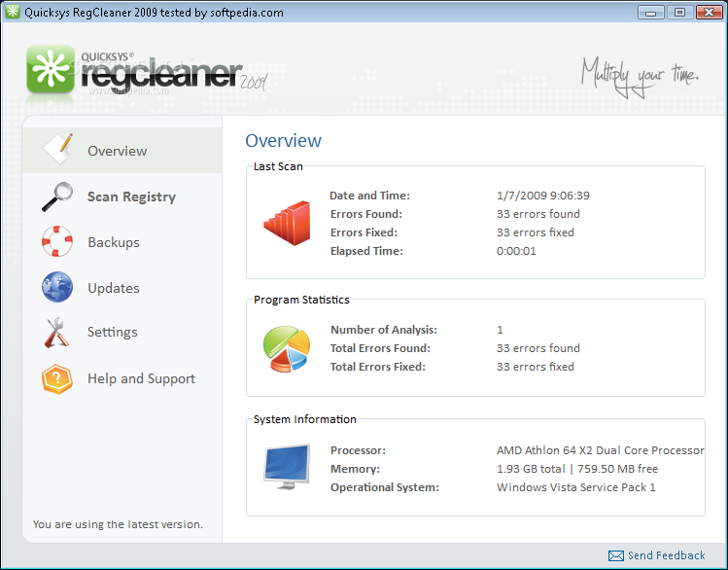Viewport: 728px width, 570px height.
Task: Click the 'Date and Time:' label
Action: pyautogui.click(x=370, y=196)
